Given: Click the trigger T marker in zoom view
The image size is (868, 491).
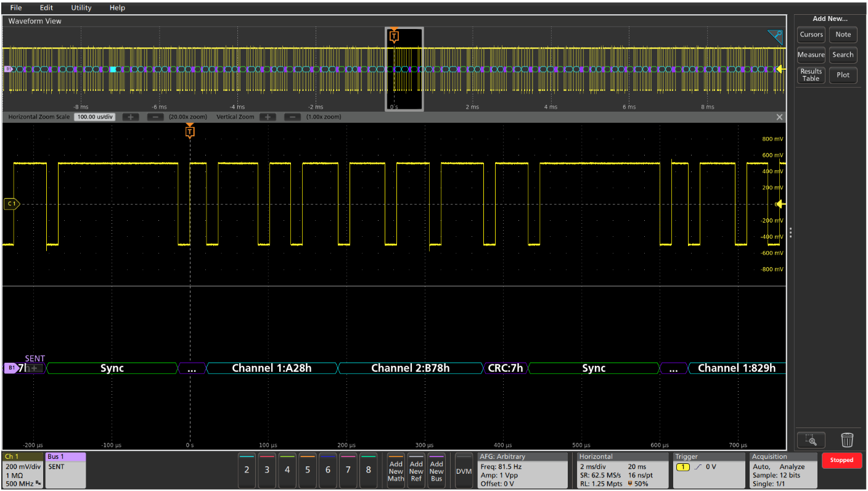Looking at the screenshot, I should (190, 131).
